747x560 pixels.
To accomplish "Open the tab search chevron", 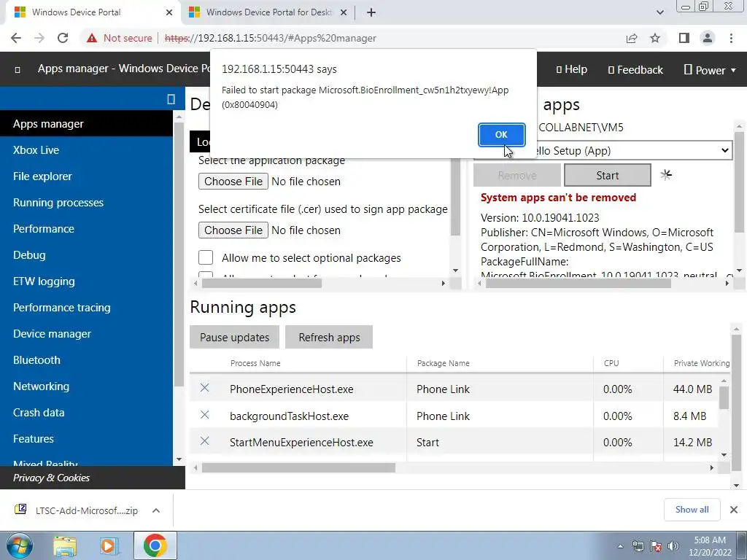I will 659,12.
